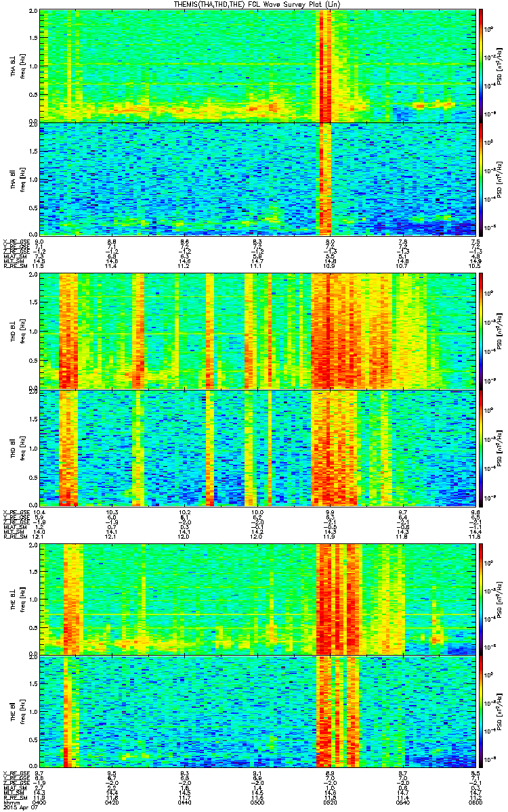Click the THE B∥ spectrogram panel
The height and width of the screenshot is (812, 508).
pyautogui.click(x=259, y=712)
